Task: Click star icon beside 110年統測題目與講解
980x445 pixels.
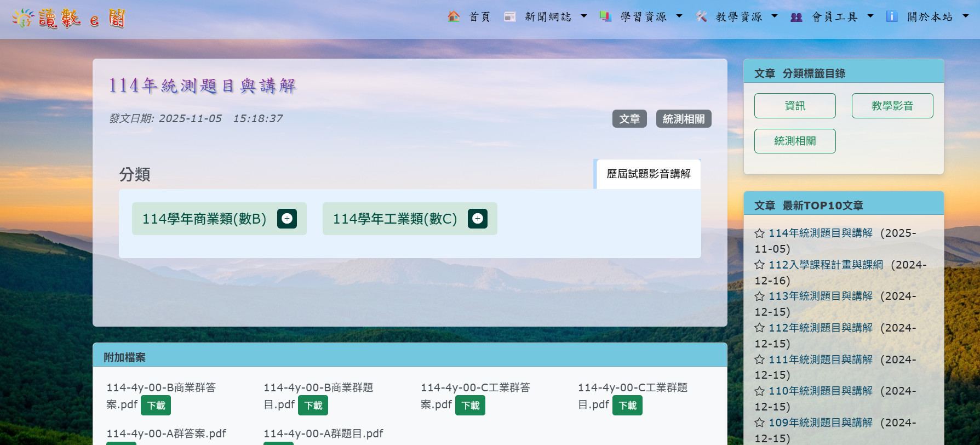Action: click(759, 391)
